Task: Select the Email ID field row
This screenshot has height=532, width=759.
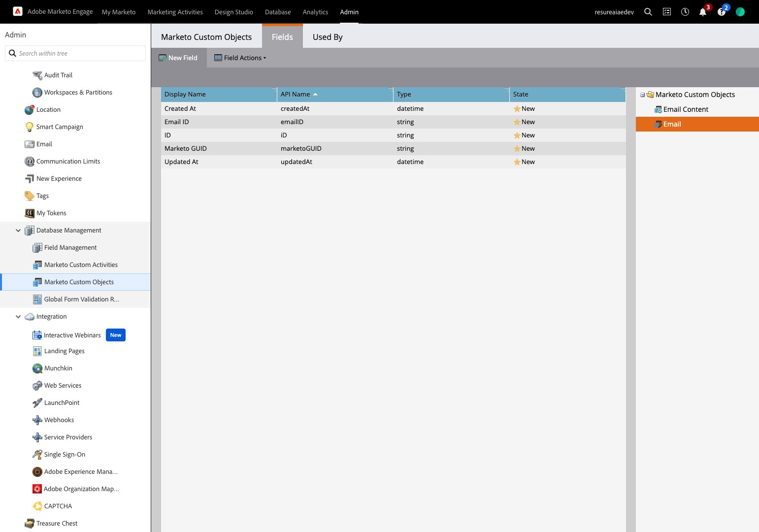Action: click(x=393, y=122)
